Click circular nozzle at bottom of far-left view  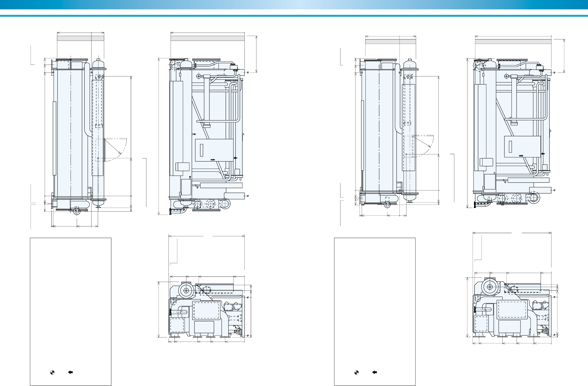pos(77,212)
